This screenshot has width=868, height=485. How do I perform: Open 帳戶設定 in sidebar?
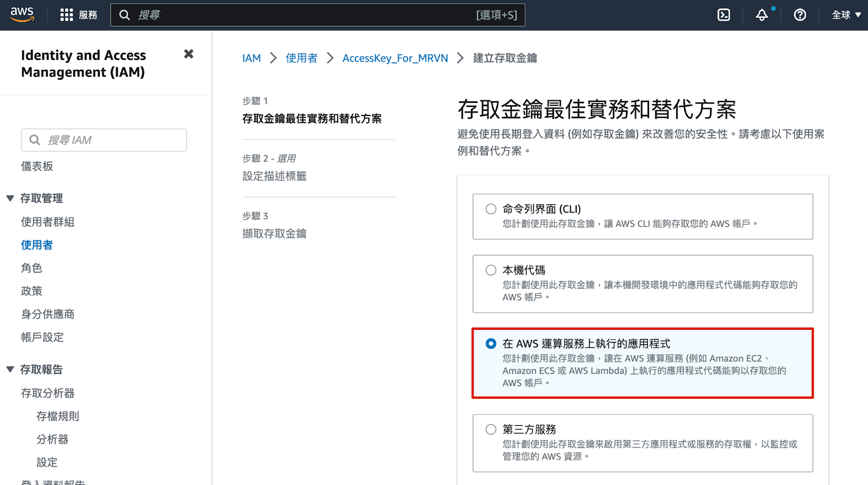point(42,337)
